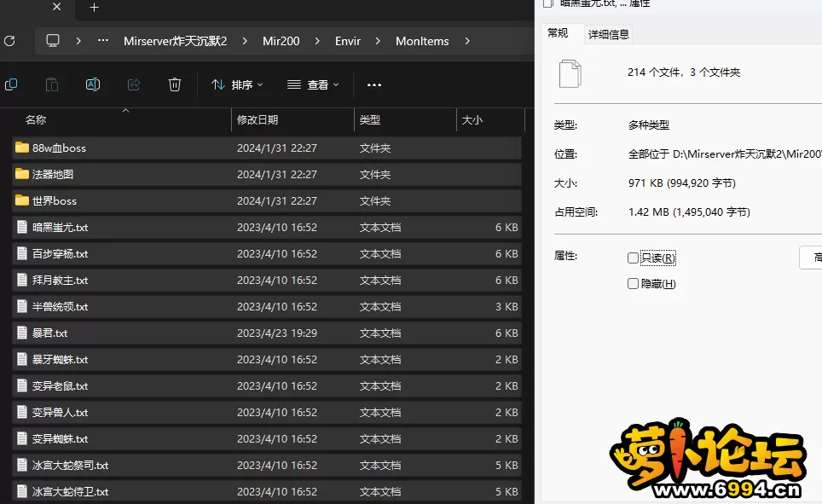The height and width of the screenshot is (504, 822).
Task: Click 多种类型 type value
Action: pyautogui.click(x=649, y=125)
